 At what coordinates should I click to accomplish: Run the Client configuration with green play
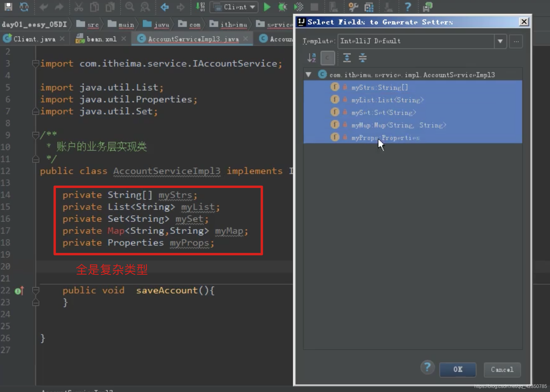(x=267, y=7)
